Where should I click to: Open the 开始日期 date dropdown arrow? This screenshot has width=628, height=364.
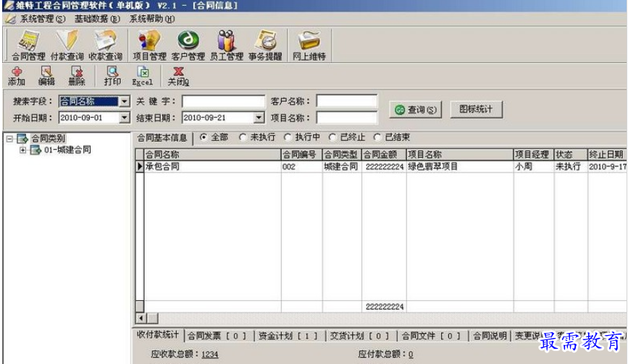[x=125, y=118]
